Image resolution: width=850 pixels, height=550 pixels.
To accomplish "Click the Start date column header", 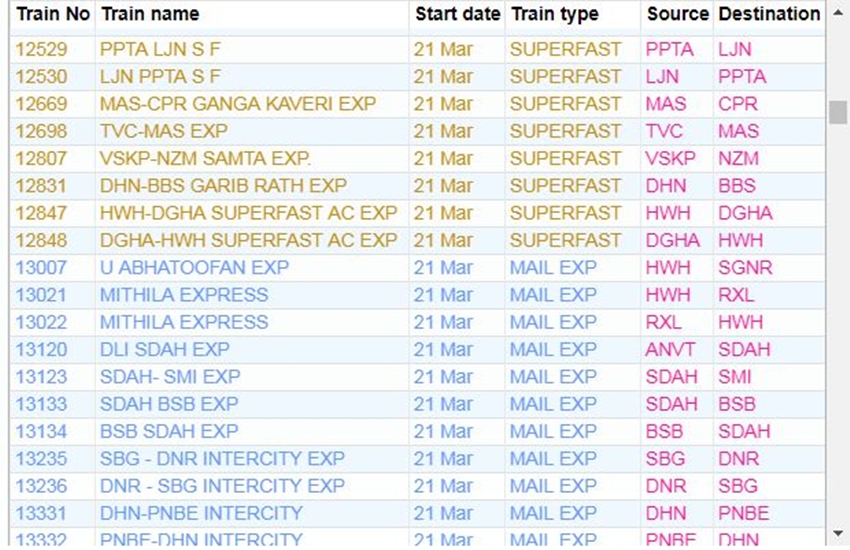I will (457, 14).
